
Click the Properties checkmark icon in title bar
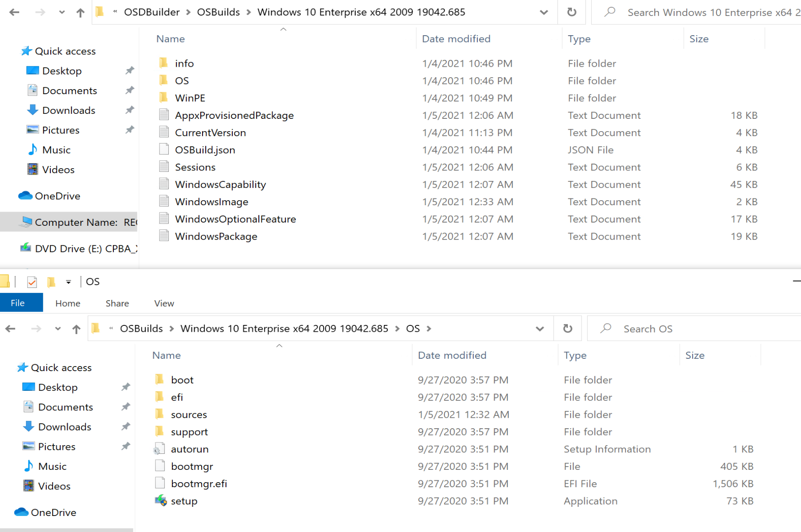pyautogui.click(x=32, y=282)
